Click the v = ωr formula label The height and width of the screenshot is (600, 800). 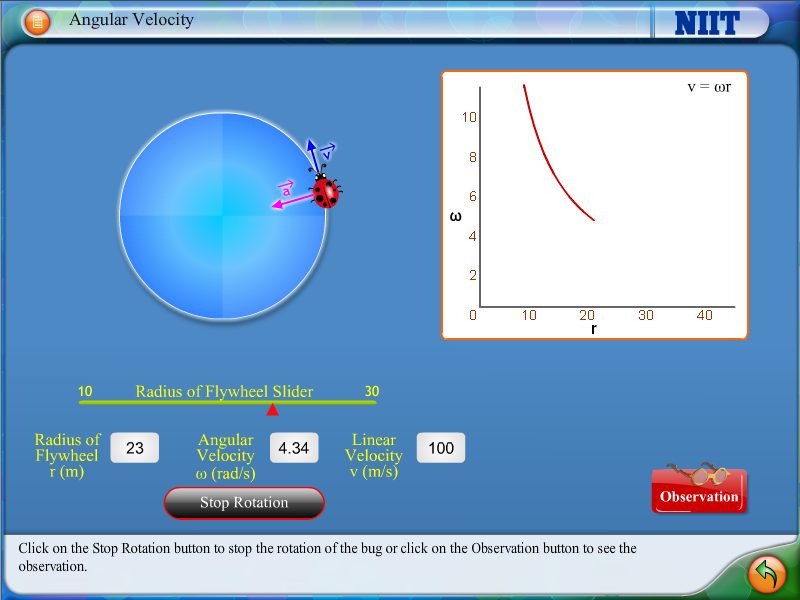709,87
